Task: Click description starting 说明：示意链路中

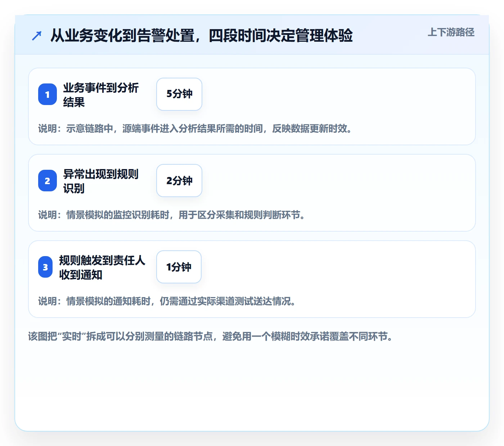Action: 195,128
